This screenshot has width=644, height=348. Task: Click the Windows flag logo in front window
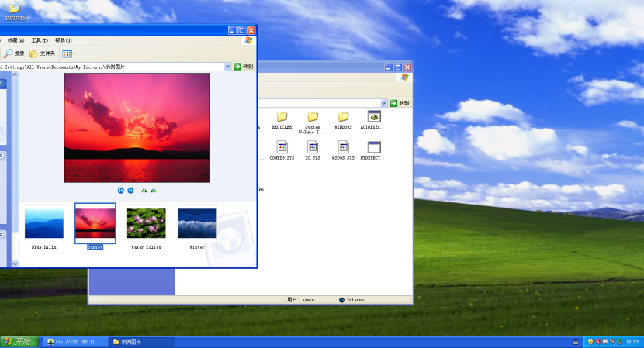[x=248, y=40]
